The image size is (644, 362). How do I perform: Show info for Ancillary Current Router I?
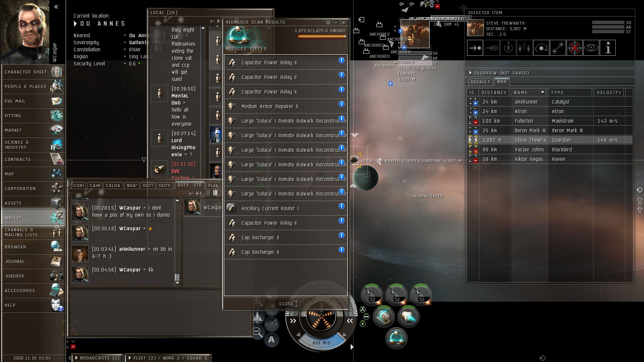(x=342, y=206)
